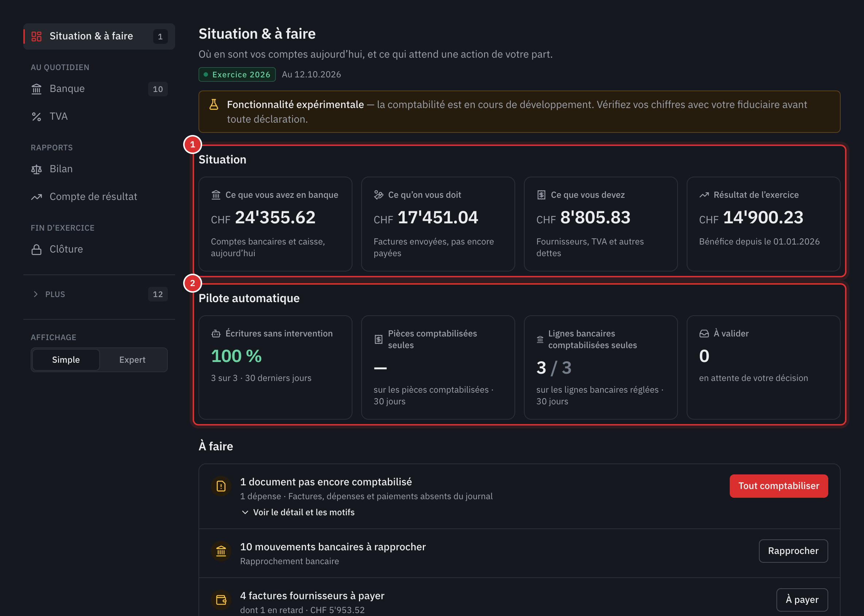Viewport: 864px width, 616px height.
Task: Click the trending arrow icon beside Compte de résultat
Action: [36, 197]
